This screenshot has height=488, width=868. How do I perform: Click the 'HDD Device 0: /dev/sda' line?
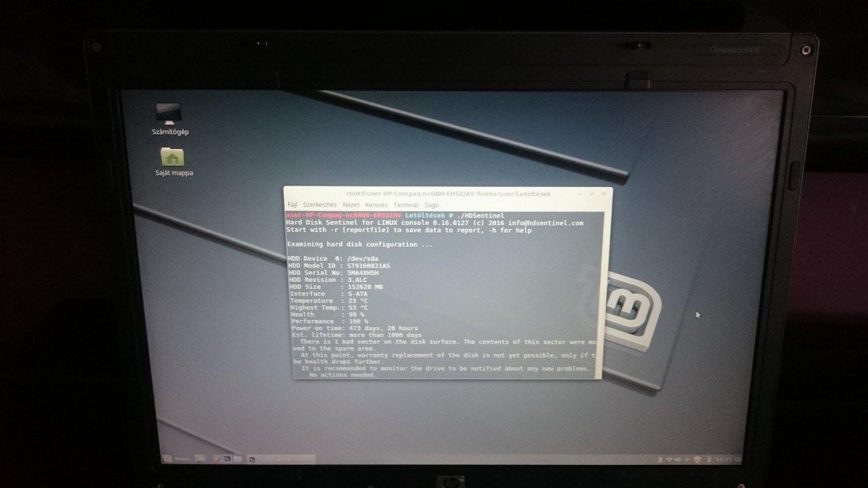[333, 258]
